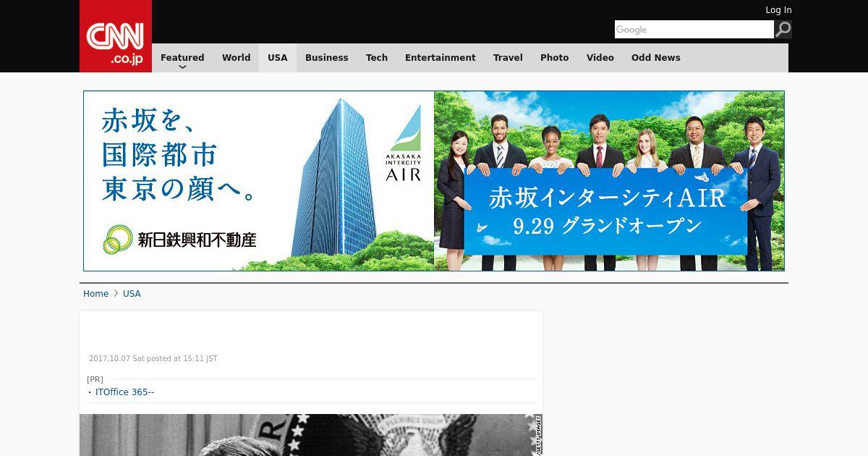This screenshot has height=456, width=868.
Task: Open the ITOffice 365 PR link
Action: tap(124, 392)
